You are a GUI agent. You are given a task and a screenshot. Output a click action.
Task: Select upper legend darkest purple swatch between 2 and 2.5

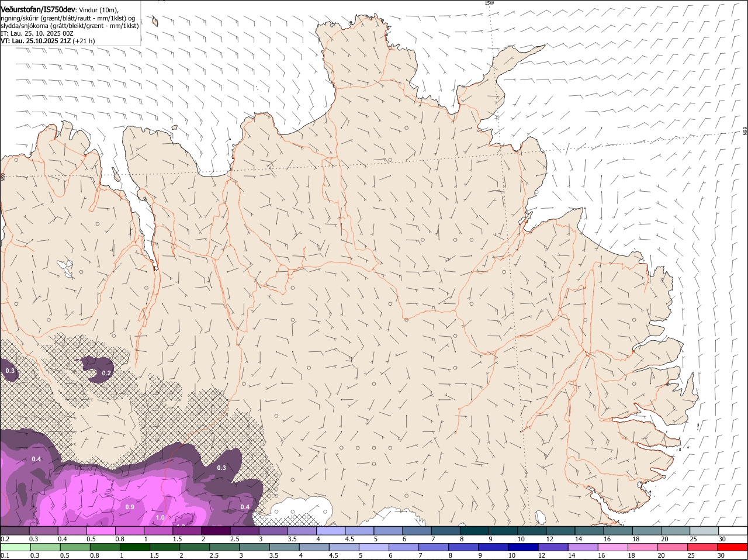pyautogui.click(x=216, y=530)
